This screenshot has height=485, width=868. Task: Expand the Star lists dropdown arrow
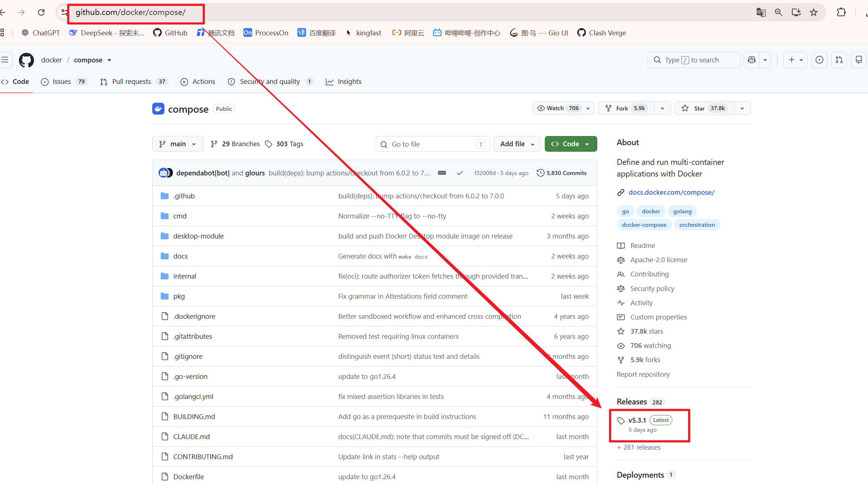point(742,108)
